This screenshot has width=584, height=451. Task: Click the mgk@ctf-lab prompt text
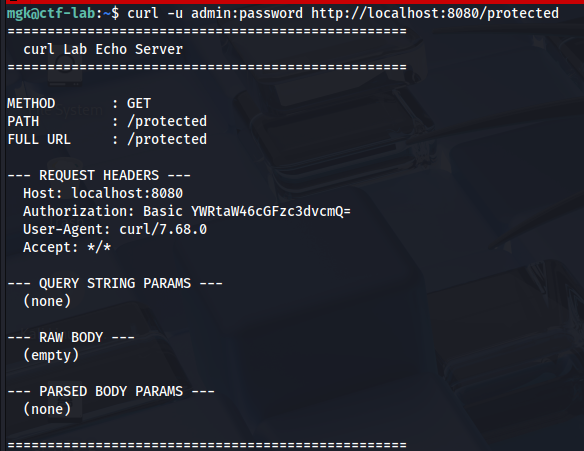click(x=51, y=13)
